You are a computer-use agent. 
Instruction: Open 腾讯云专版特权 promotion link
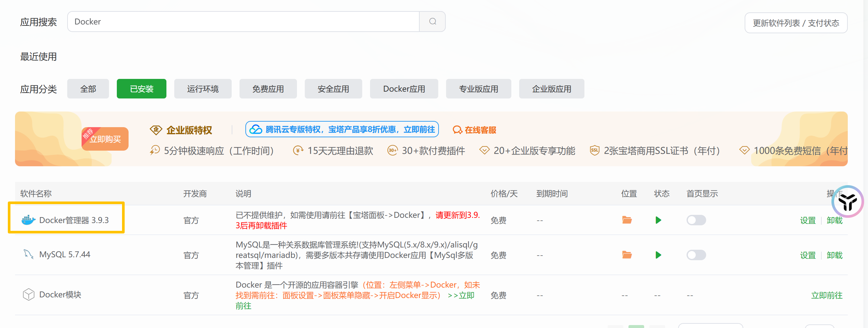click(x=342, y=130)
